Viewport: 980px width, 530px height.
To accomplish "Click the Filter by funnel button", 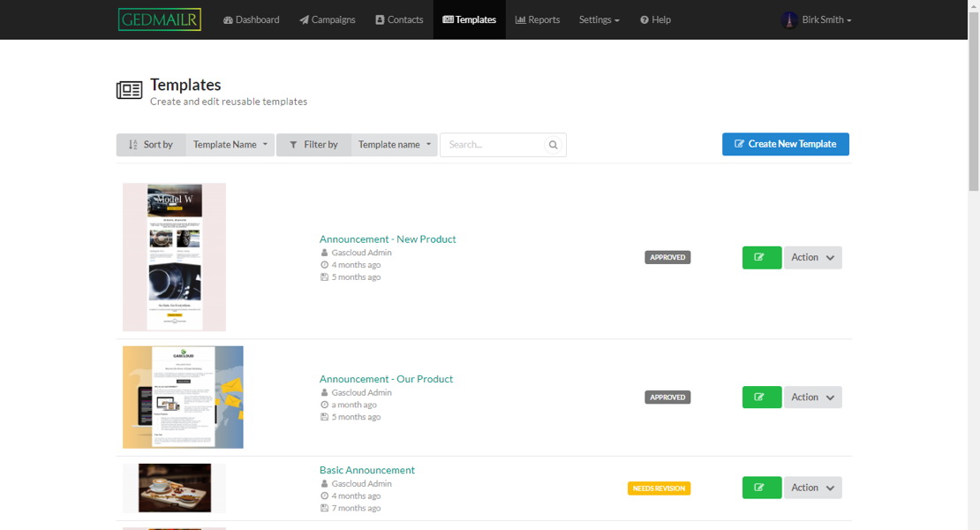I will pos(313,145).
